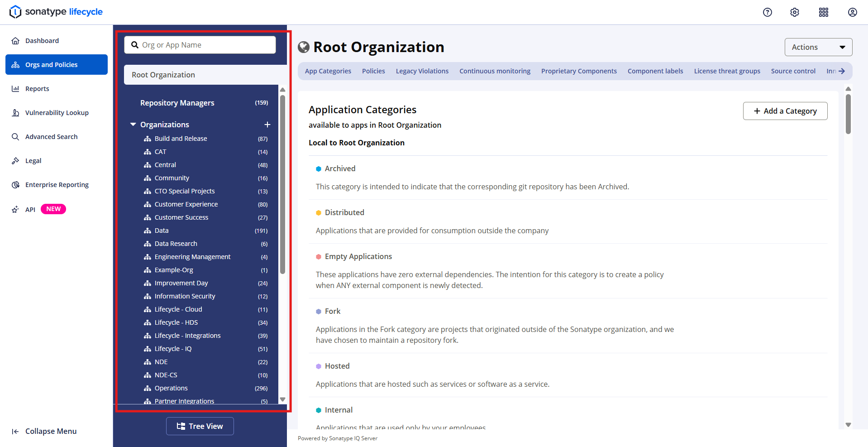This screenshot has height=447, width=868.
Task: Open the apps grid icon
Action: tap(824, 12)
